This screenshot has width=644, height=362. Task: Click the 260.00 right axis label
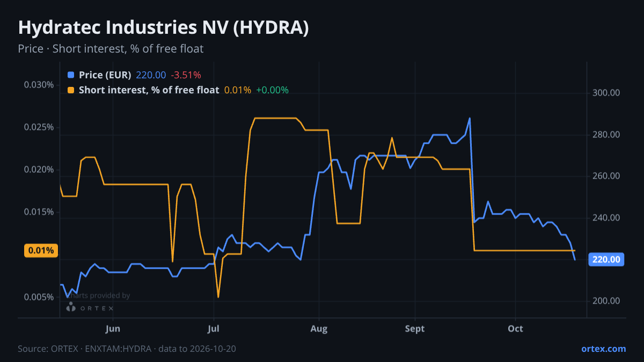pyautogui.click(x=606, y=176)
